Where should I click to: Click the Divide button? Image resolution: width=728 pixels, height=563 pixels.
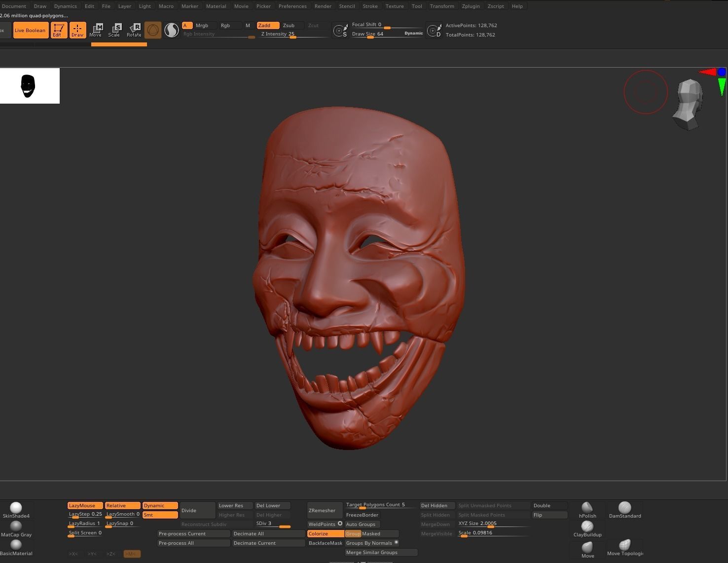click(x=198, y=510)
